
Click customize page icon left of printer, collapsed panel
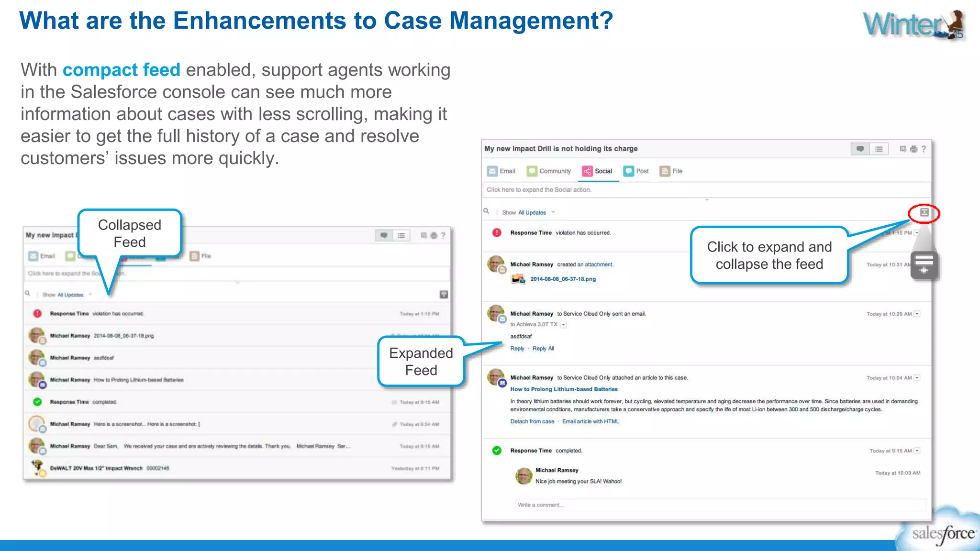pyautogui.click(x=423, y=235)
